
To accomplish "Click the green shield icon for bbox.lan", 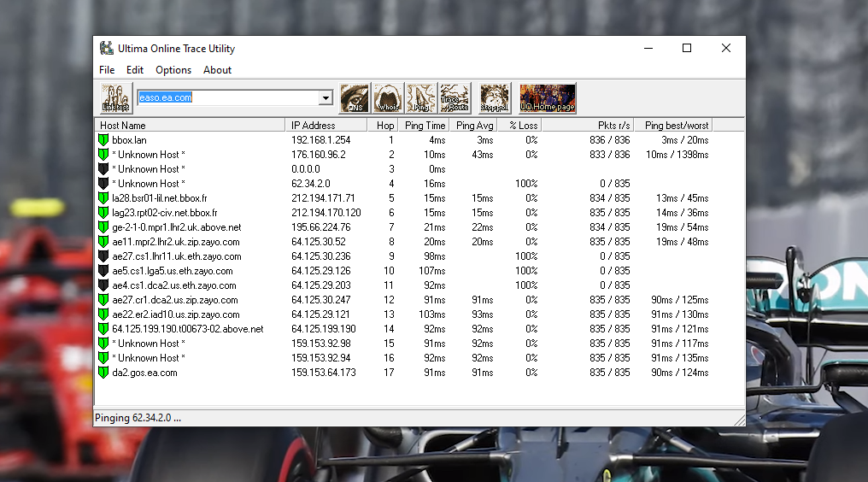I will pyautogui.click(x=103, y=139).
